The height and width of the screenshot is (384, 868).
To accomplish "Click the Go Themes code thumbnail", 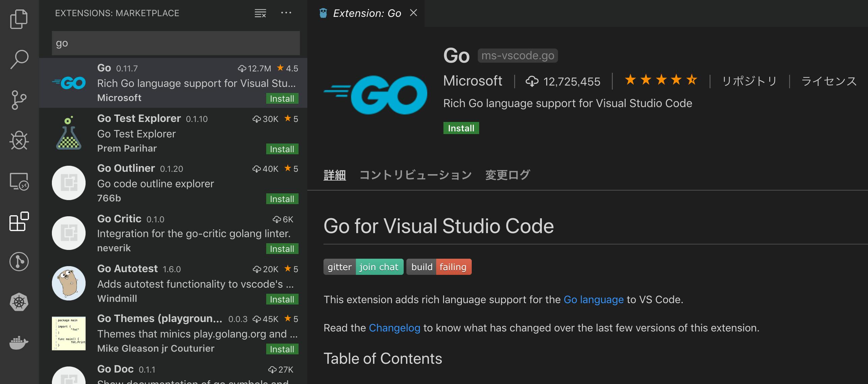I will (x=69, y=333).
